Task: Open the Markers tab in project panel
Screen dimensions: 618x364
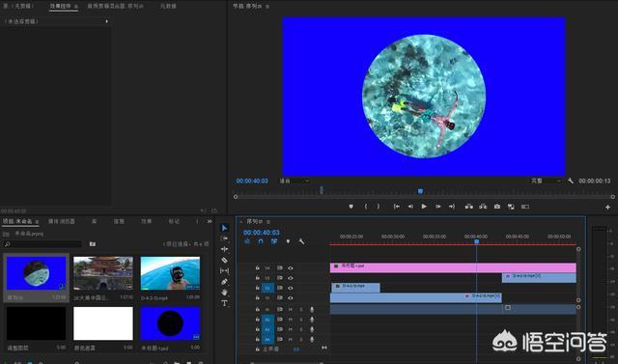Action: (x=174, y=221)
